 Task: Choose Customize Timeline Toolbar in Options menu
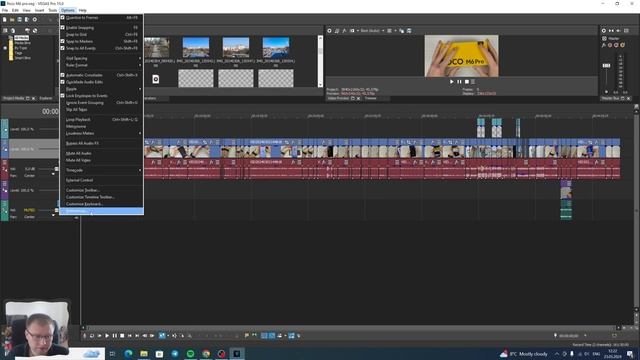click(101, 197)
